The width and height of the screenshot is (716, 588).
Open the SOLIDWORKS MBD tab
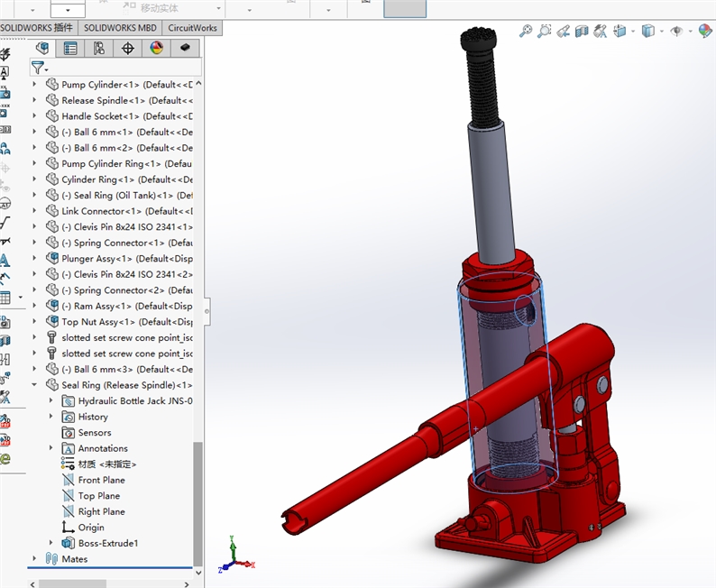click(x=120, y=28)
